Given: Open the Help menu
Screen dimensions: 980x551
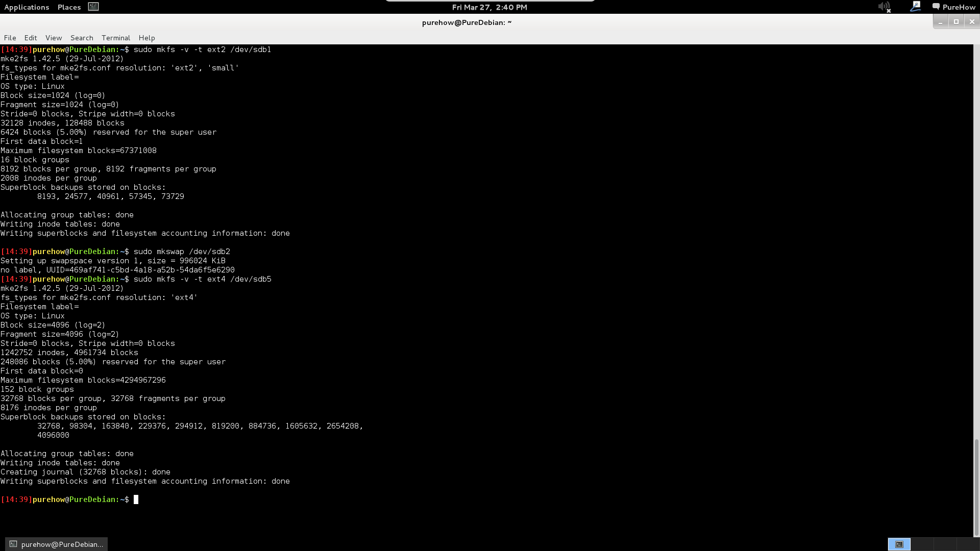Looking at the screenshot, I should (146, 38).
